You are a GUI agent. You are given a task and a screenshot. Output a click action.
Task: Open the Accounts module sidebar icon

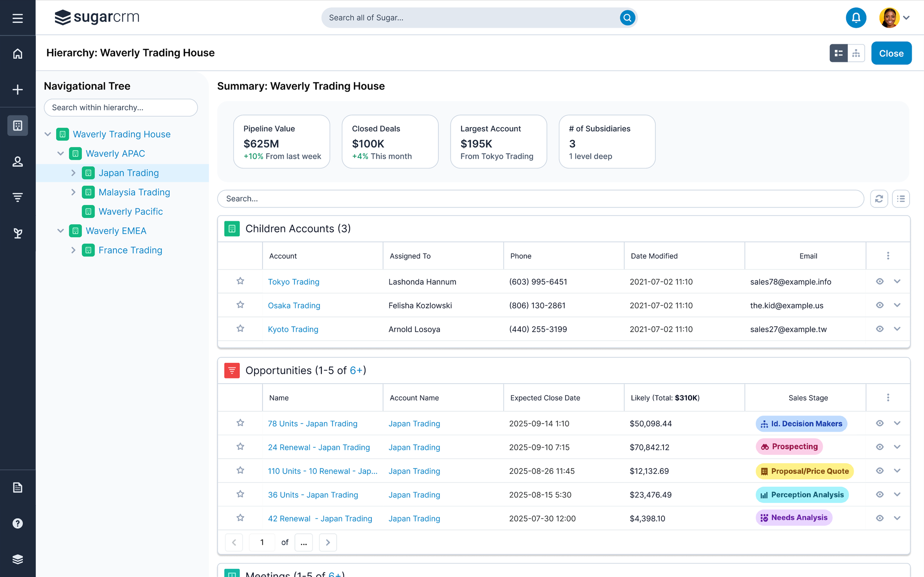click(18, 126)
